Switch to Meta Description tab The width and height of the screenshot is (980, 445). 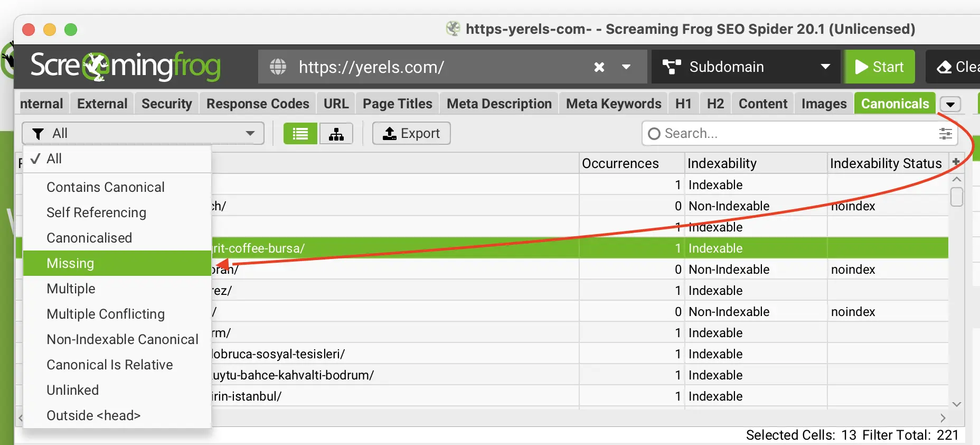pos(500,104)
